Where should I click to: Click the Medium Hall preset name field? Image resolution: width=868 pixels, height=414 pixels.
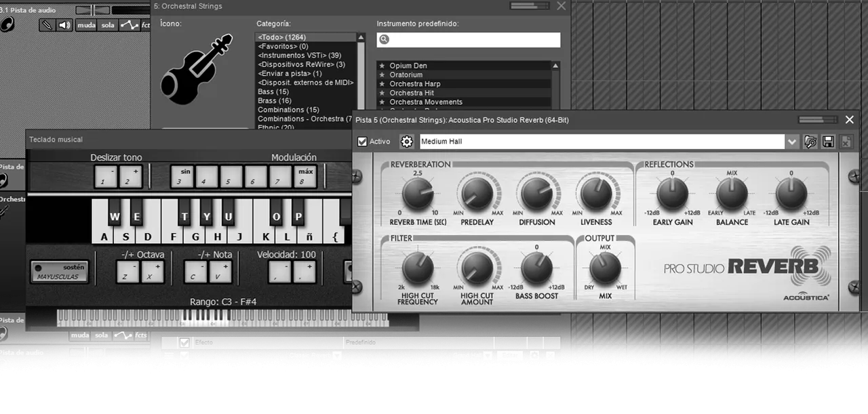tap(602, 142)
